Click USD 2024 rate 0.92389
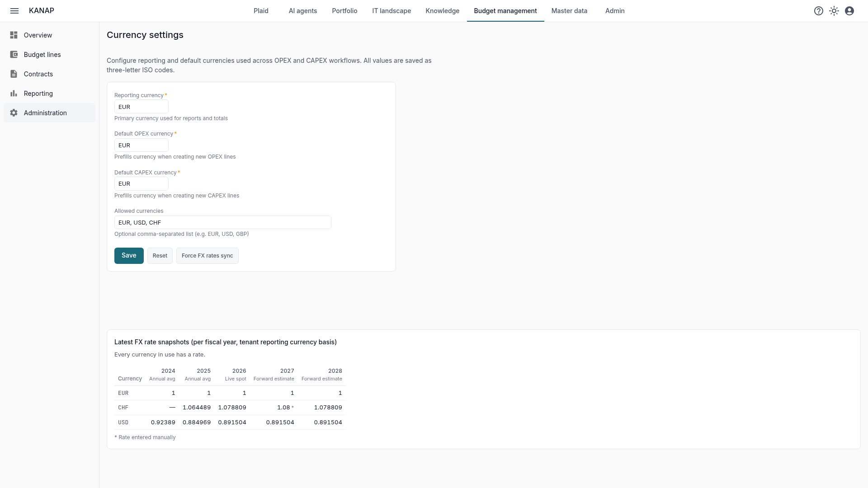This screenshot has height=488, width=868. 163,422
